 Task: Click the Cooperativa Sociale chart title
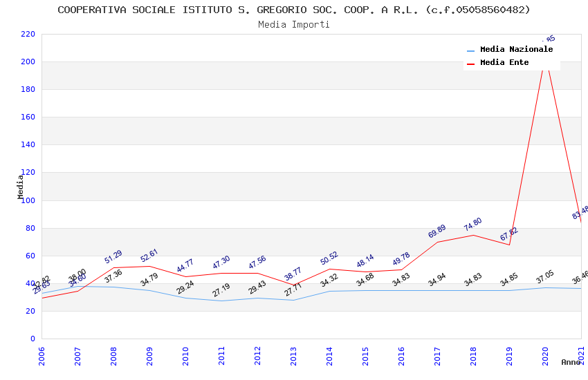294,10
